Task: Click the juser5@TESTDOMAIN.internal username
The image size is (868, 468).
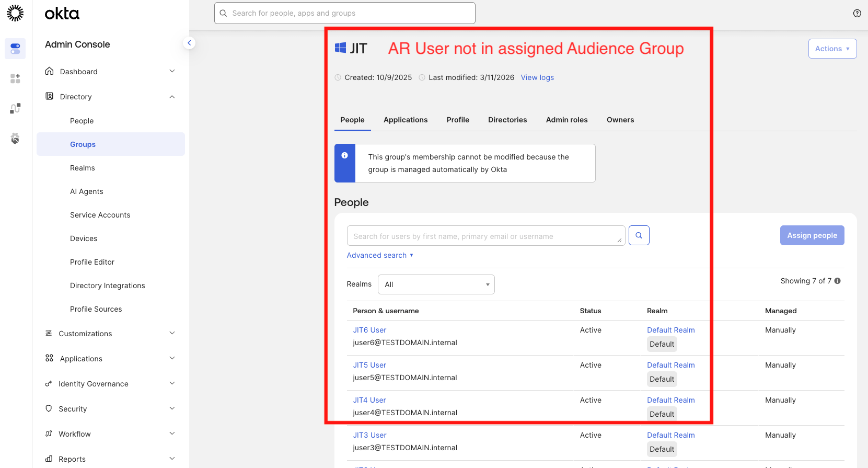Action: [405, 378]
